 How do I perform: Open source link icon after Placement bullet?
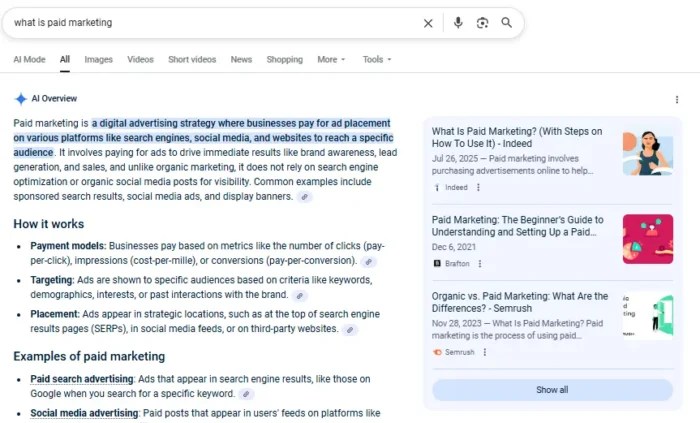click(350, 330)
